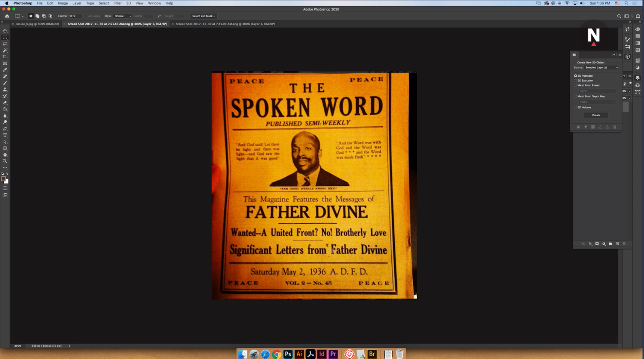Collapse the 3D panel with double arrows
This screenshot has width=644, height=359.
[x=614, y=55]
